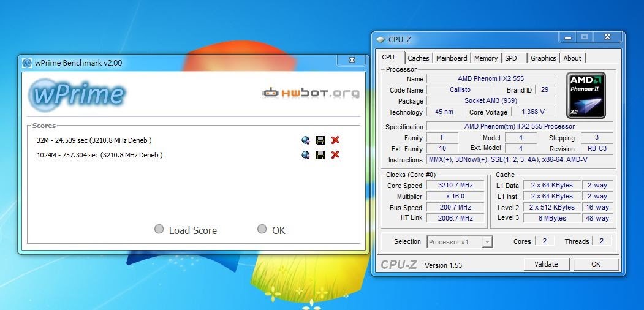This screenshot has width=644, height=310.
Task: Click the Revision value RB-C3
Action: pos(597,149)
